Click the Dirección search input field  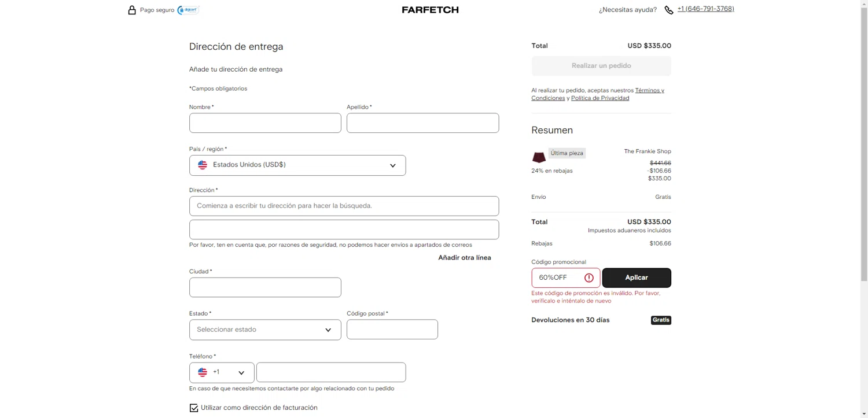[x=344, y=206]
